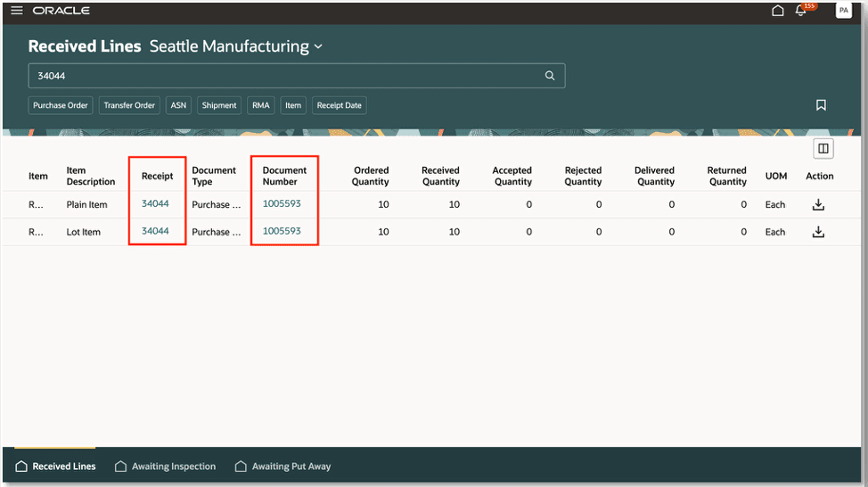Click the search field containing 34044
This screenshot has height=487, width=868.
[x=285, y=76]
